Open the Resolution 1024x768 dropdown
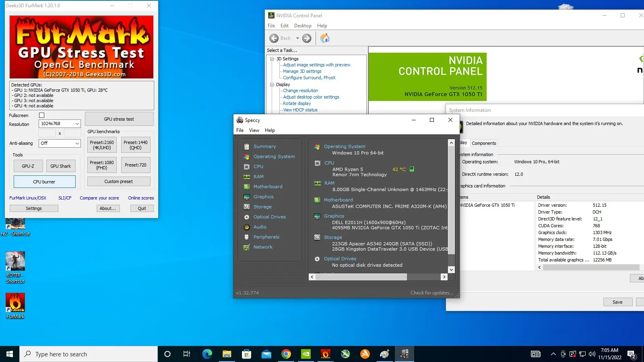The height and width of the screenshot is (362, 644). [60, 124]
